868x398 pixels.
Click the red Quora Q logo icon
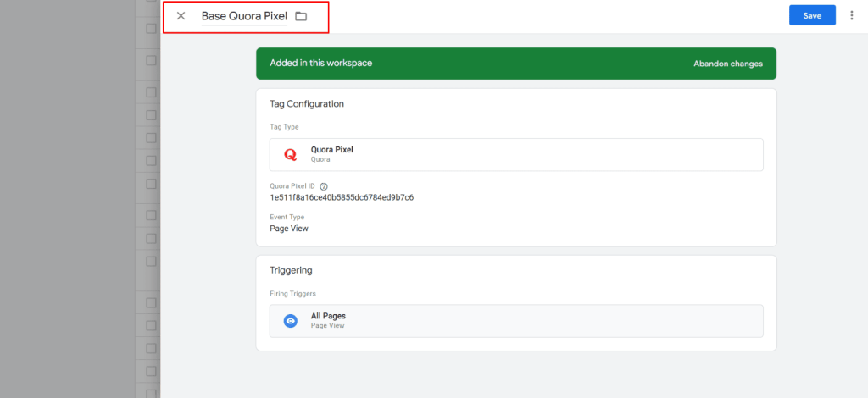click(290, 154)
